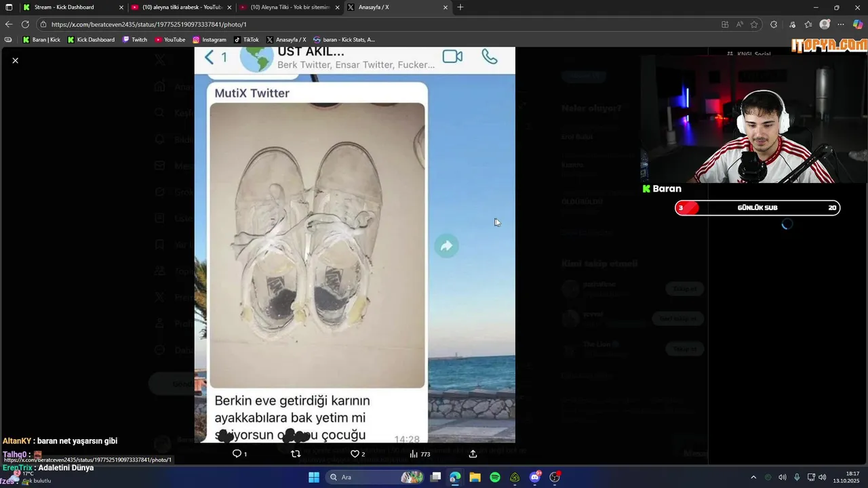Open the Copilot icon in browser toolbar

(858, 24)
